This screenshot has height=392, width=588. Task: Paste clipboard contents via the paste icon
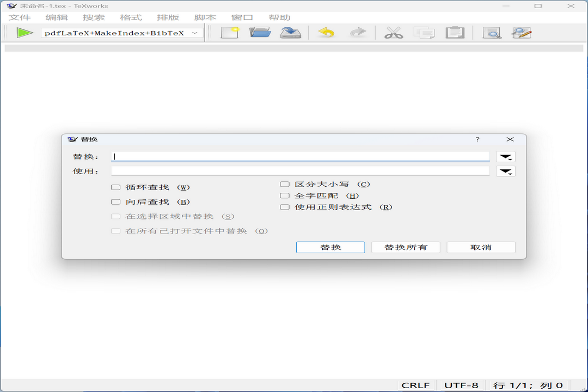[x=455, y=32]
